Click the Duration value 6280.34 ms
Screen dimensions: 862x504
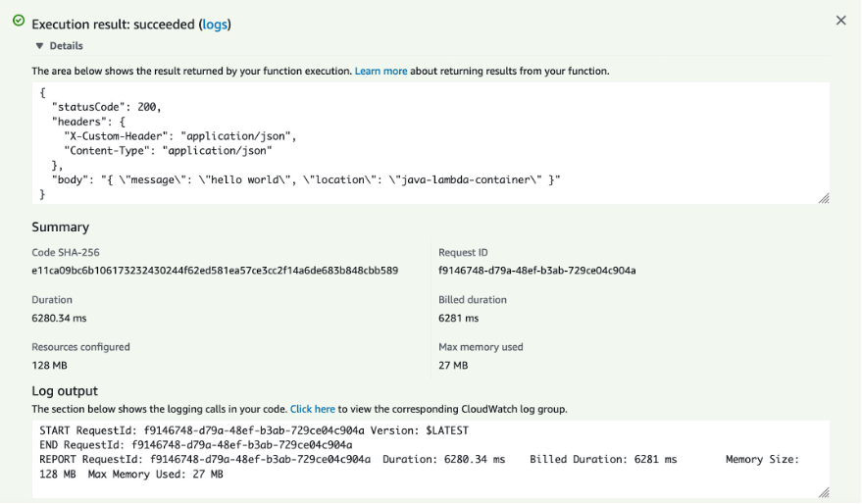pos(59,319)
